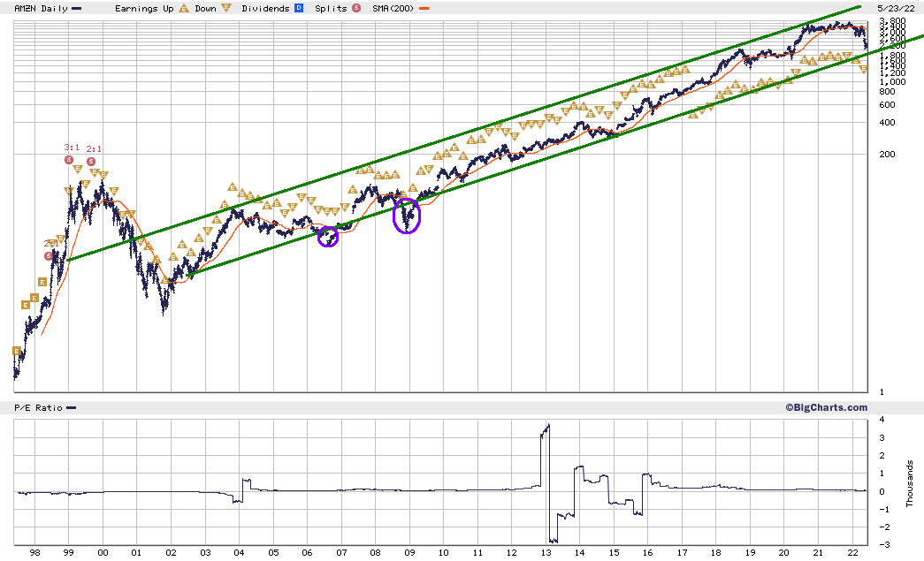The width and height of the screenshot is (924, 561).
Task: Click the 4 value on P/E axis
Action: pyautogui.click(x=882, y=420)
